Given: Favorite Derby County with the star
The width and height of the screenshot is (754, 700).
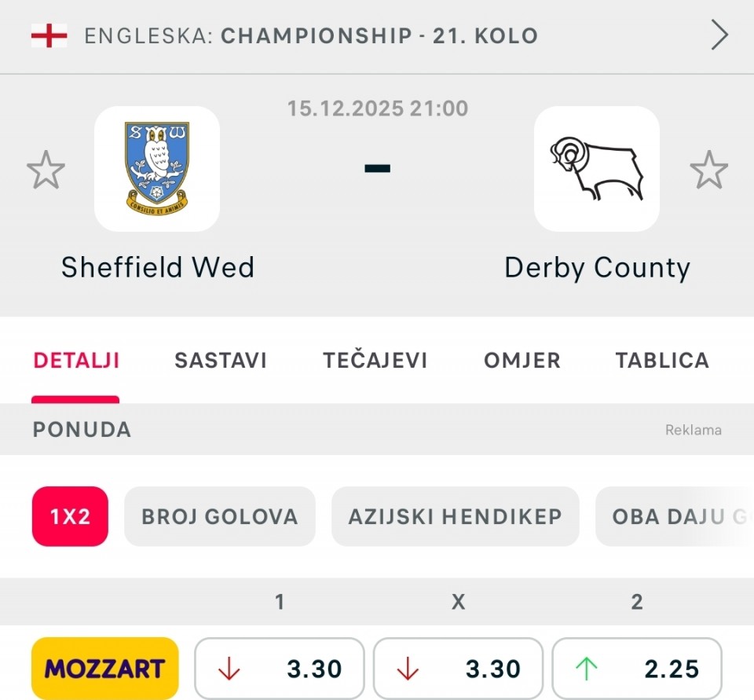Looking at the screenshot, I should pyautogui.click(x=708, y=170).
